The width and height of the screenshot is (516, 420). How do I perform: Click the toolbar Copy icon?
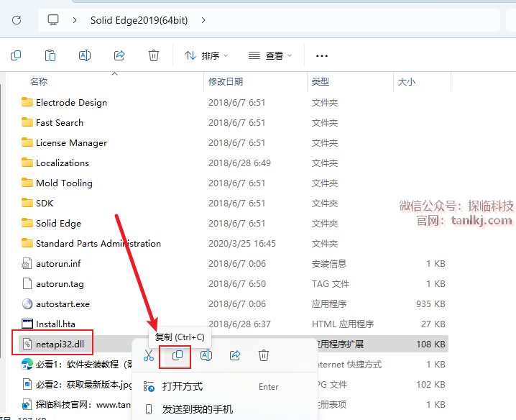[x=16, y=55]
